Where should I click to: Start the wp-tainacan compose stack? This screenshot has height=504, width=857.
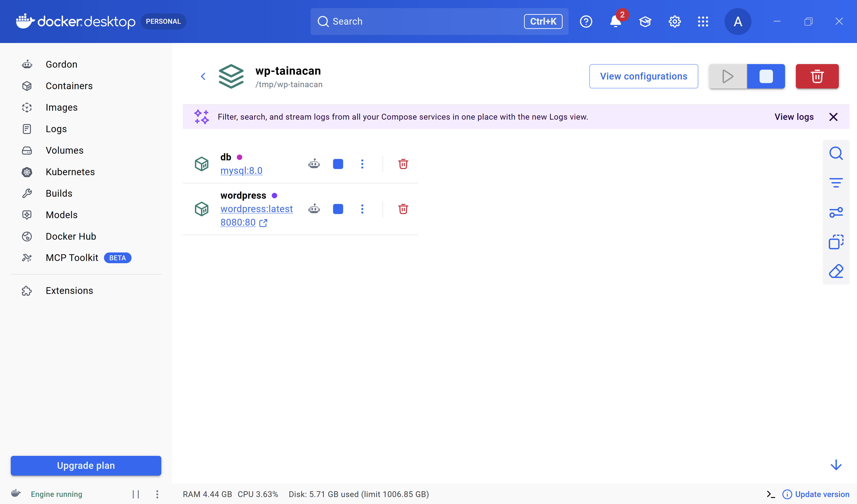coord(728,76)
